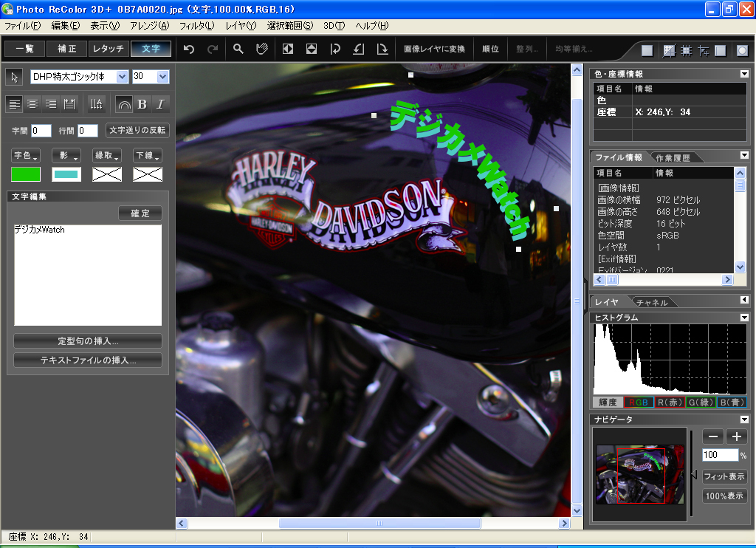Screen dimensions: 756x548
Task: Select the arrow pointer tool in text panel
Action: 14,77
